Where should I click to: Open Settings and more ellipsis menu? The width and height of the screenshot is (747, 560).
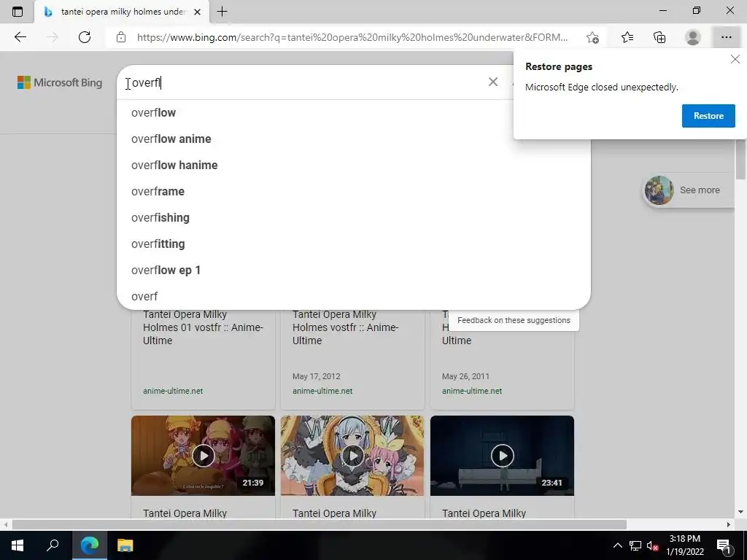[726, 37]
